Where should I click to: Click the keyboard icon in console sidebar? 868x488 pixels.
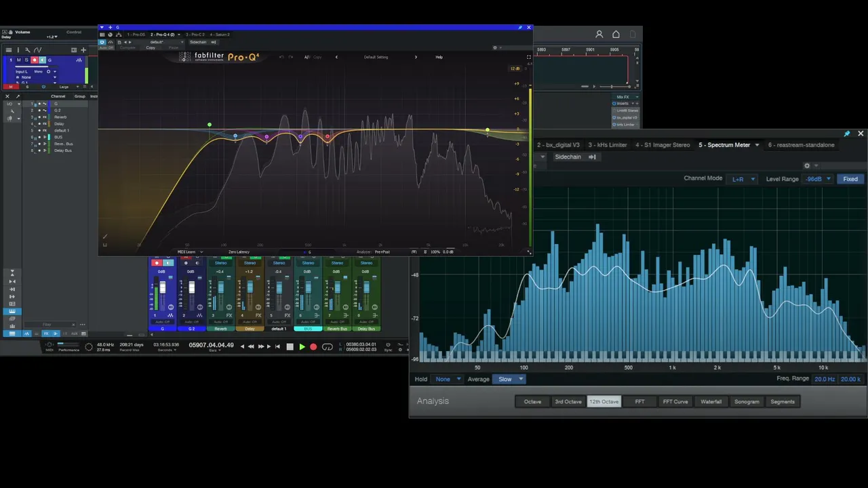[12, 311]
